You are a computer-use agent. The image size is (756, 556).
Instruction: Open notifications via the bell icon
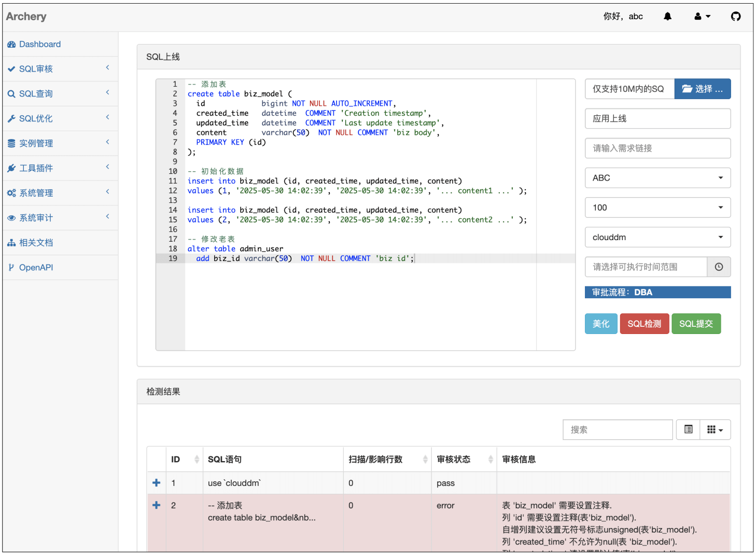coord(667,16)
